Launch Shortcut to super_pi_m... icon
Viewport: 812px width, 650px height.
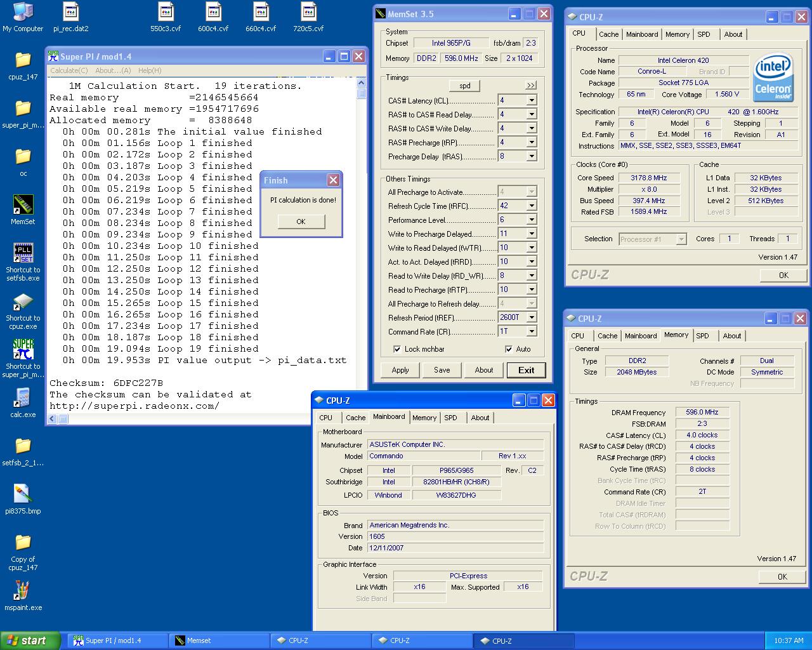pos(23,359)
